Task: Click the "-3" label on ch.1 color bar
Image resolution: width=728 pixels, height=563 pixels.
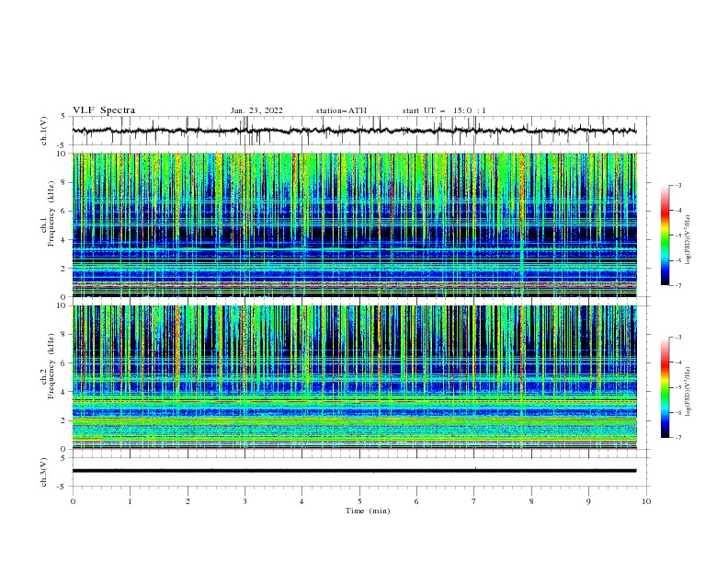Action: click(677, 185)
